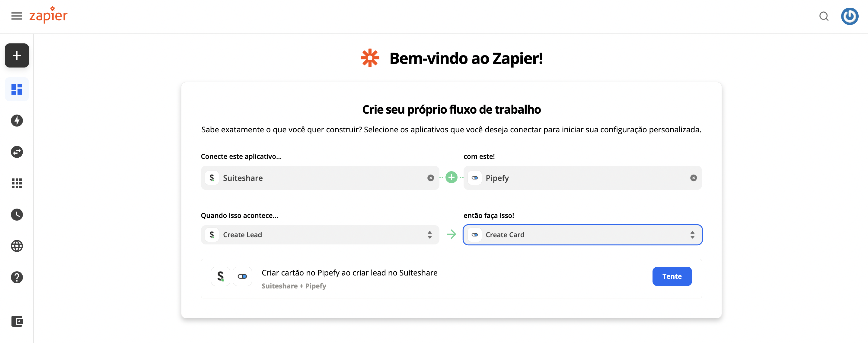Click the green plus between apps
This screenshot has width=868, height=343.
tap(452, 178)
